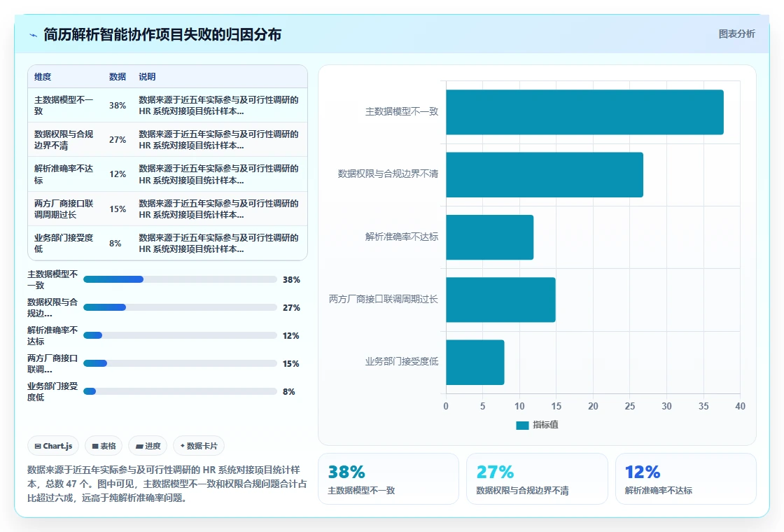This screenshot has height=532, width=784.
Task: Click the 15% cell in the table
Action: point(118,209)
